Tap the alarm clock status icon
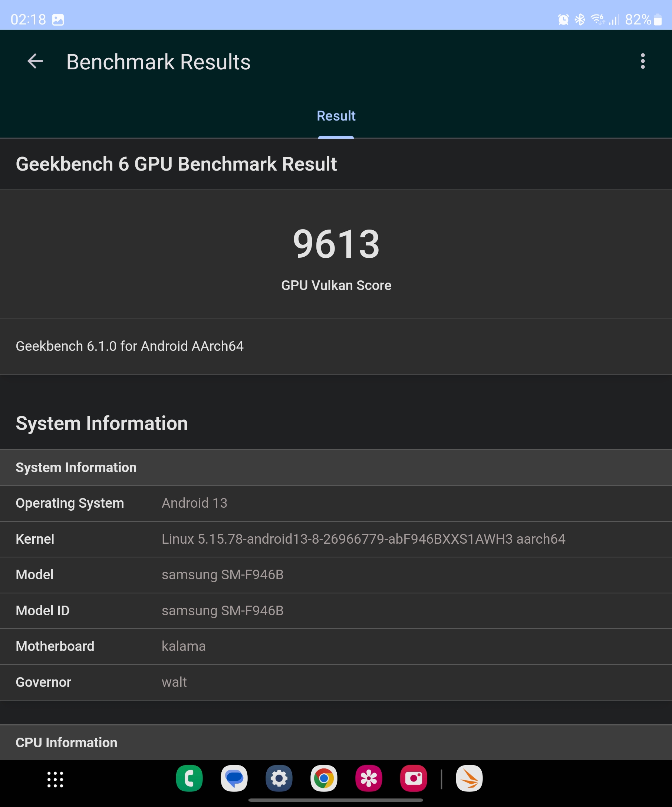This screenshot has height=807, width=672. (x=563, y=20)
